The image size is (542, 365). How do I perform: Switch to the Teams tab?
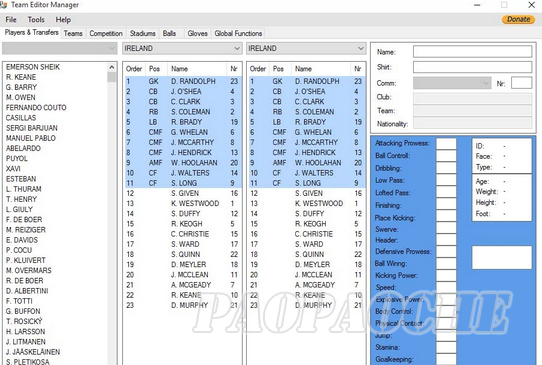(x=73, y=34)
